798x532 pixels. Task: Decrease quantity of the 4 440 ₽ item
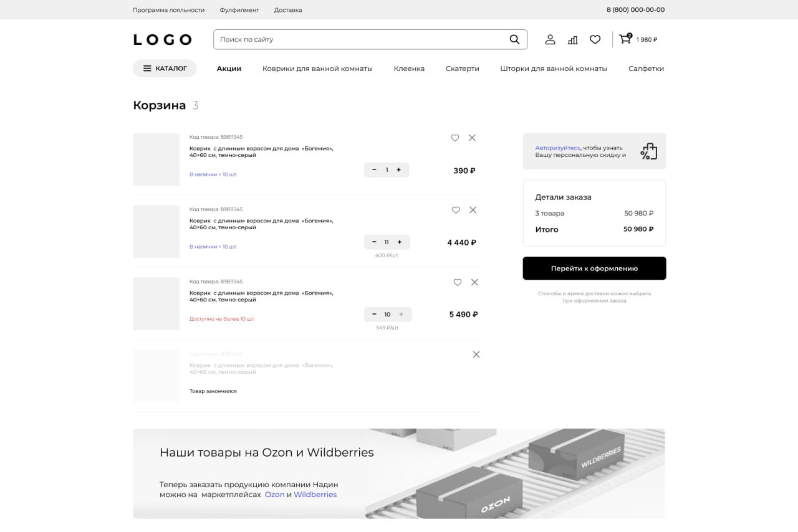pyautogui.click(x=374, y=242)
